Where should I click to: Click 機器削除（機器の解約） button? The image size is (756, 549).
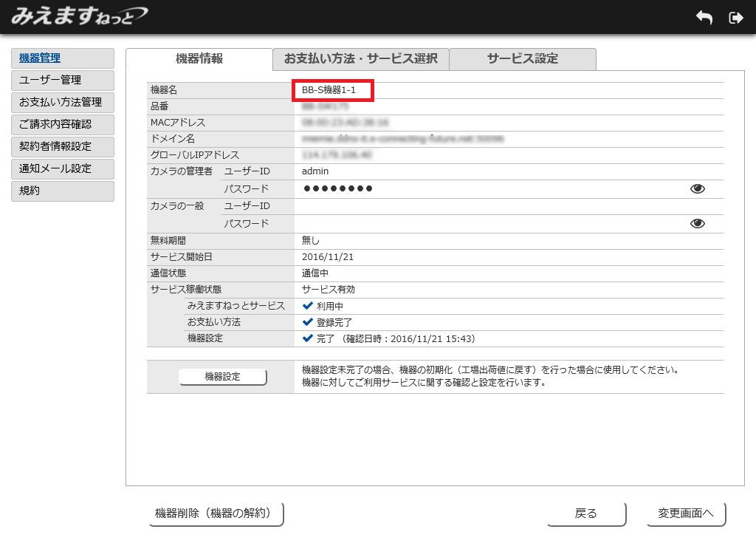point(216,514)
